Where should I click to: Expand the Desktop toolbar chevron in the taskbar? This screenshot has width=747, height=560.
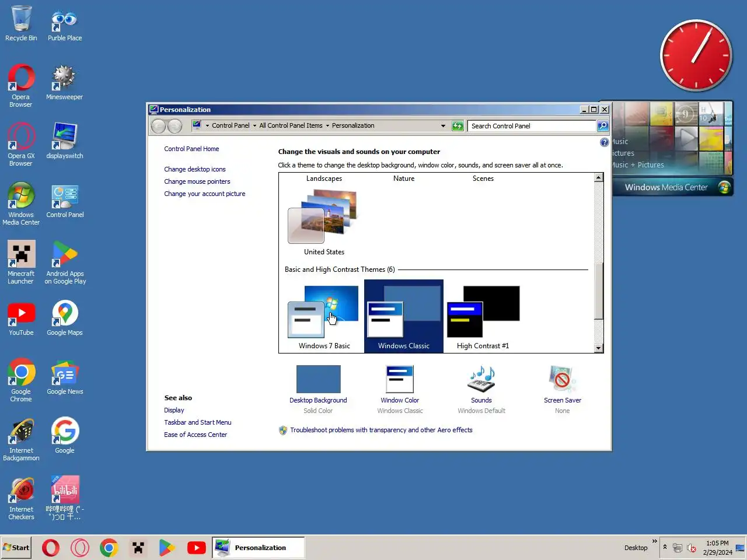(655, 541)
